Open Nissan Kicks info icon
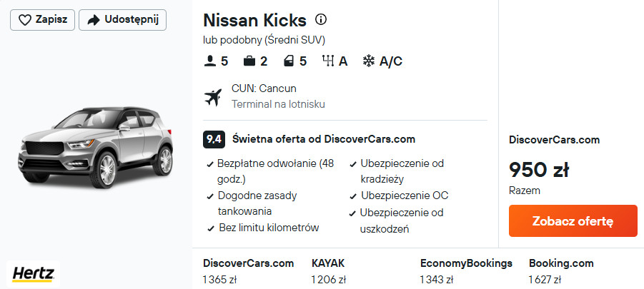The image size is (644, 289). click(322, 19)
